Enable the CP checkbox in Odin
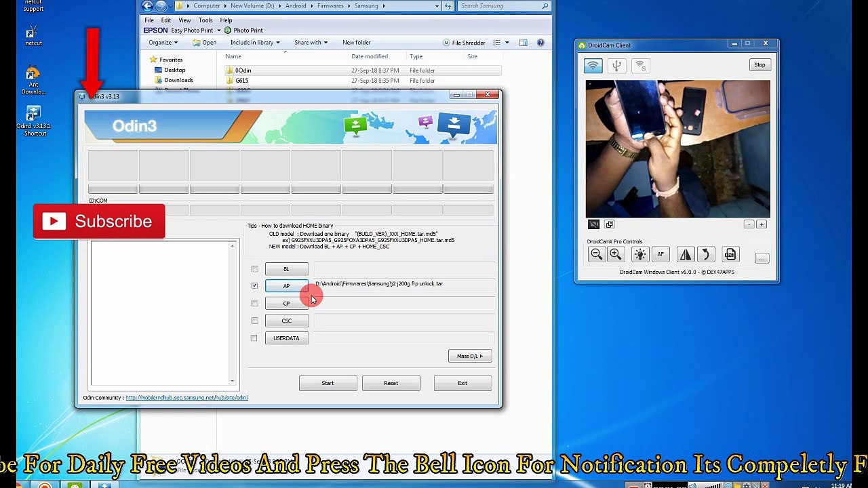Viewport: 868px width, 488px height. (x=254, y=304)
